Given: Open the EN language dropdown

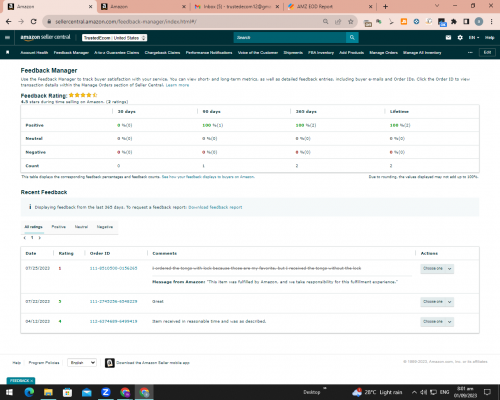Looking at the screenshot, I should (474, 37).
